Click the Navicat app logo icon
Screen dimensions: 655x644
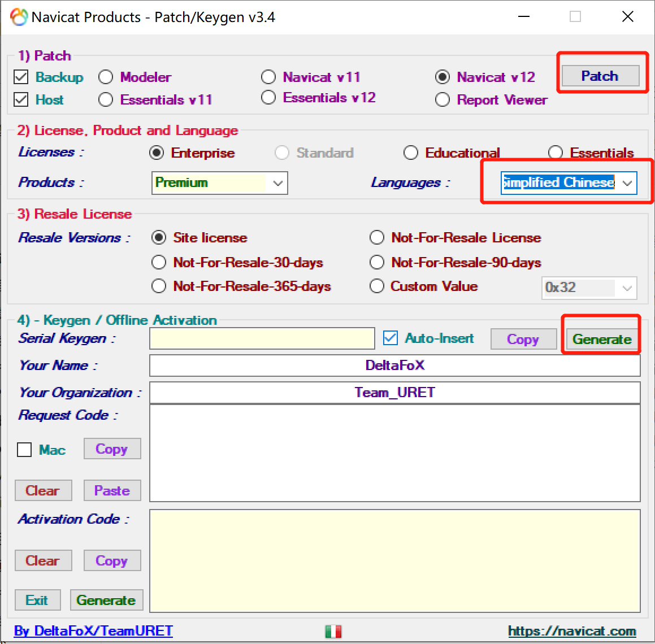[x=19, y=17]
